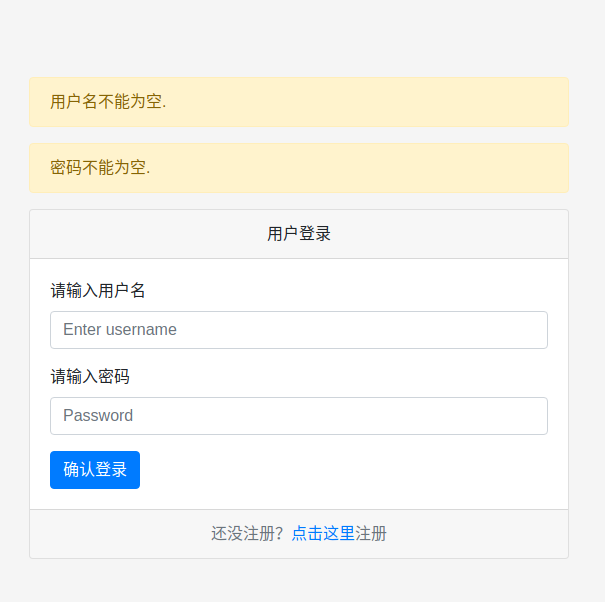Place cursor in the username text box
Viewport: 605px width, 602px height.
tap(299, 330)
